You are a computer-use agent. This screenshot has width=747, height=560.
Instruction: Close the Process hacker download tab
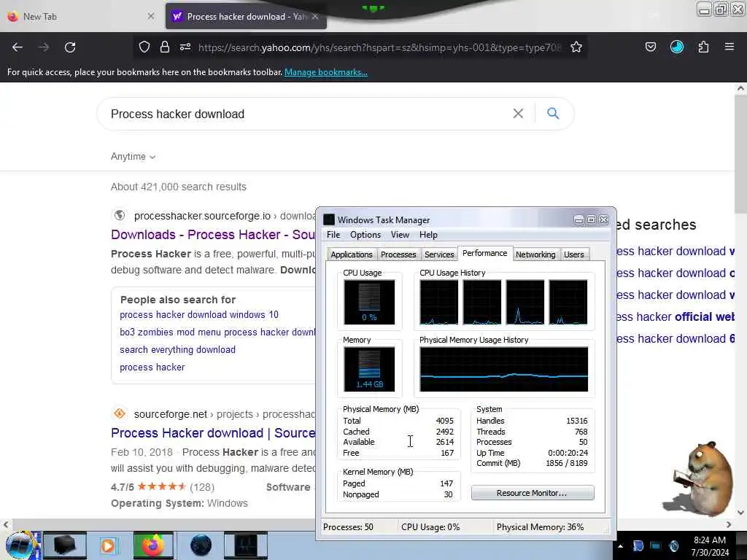pyautogui.click(x=315, y=17)
